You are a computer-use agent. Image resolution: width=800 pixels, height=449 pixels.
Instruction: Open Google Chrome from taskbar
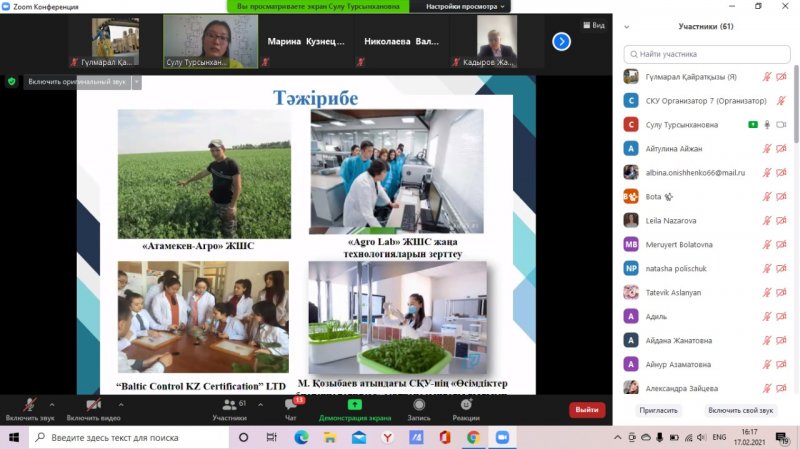coord(473,437)
